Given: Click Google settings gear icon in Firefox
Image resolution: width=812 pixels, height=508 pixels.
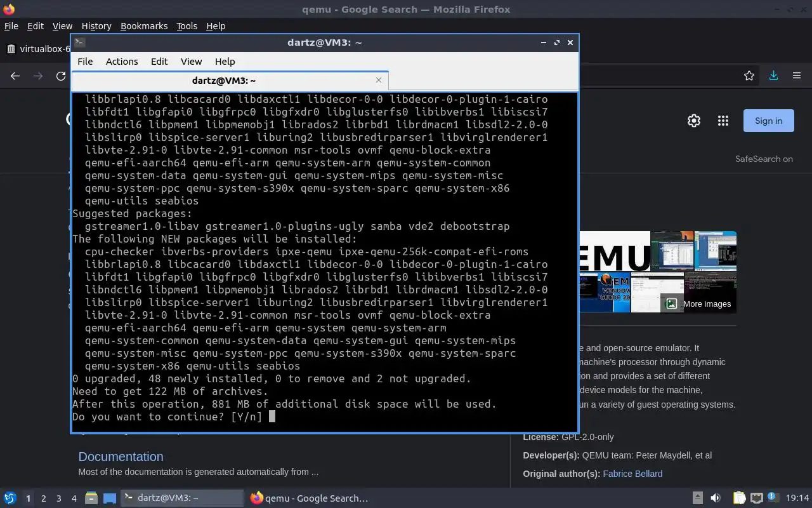Looking at the screenshot, I should 694,121.
